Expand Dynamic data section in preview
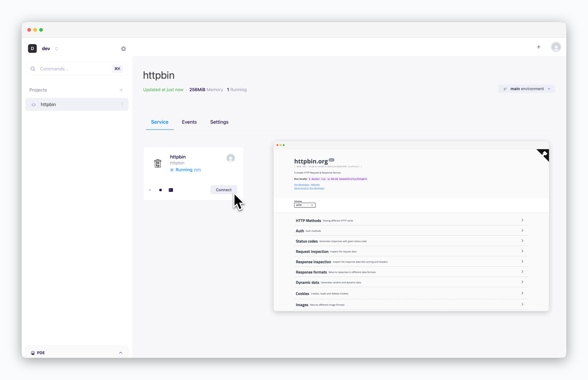The image size is (588, 380). tap(411, 282)
